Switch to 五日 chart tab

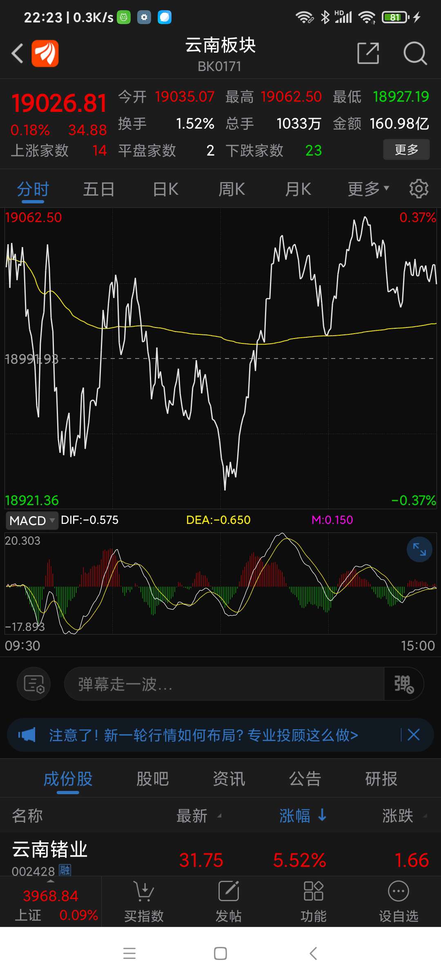pos(99,189)
